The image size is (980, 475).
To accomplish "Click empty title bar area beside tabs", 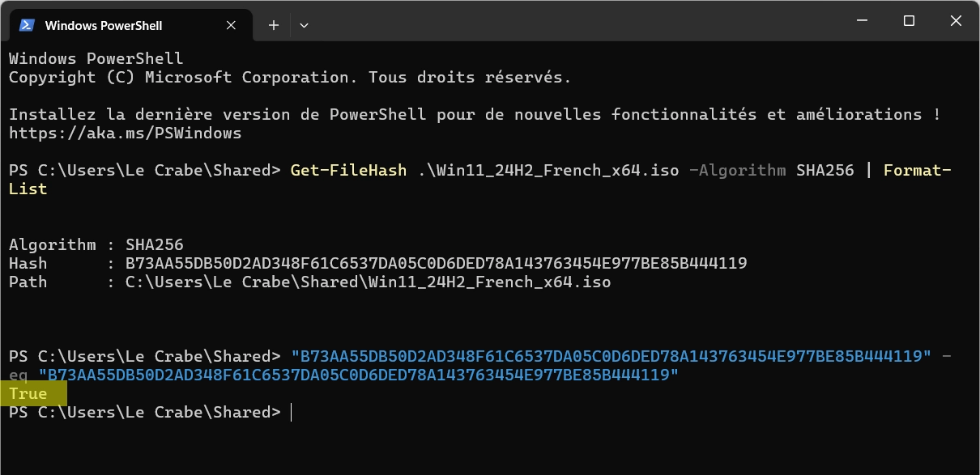I will pos(567,20).
